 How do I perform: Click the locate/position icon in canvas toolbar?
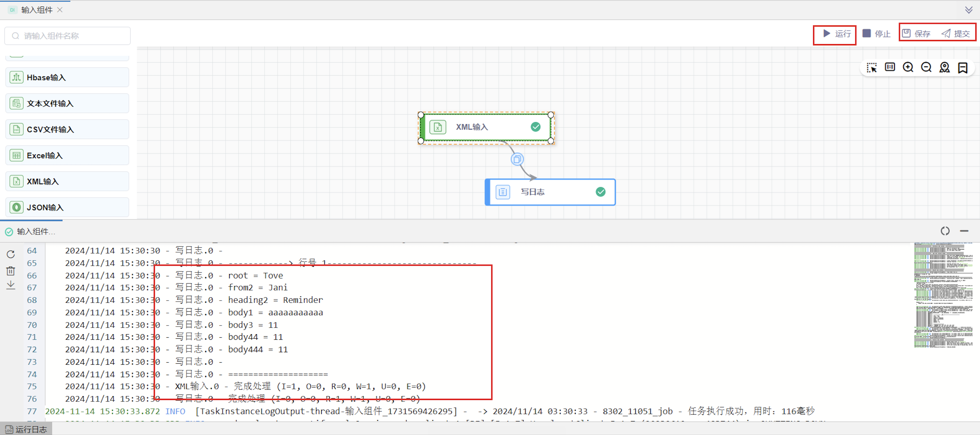click(x=944, y=67)
